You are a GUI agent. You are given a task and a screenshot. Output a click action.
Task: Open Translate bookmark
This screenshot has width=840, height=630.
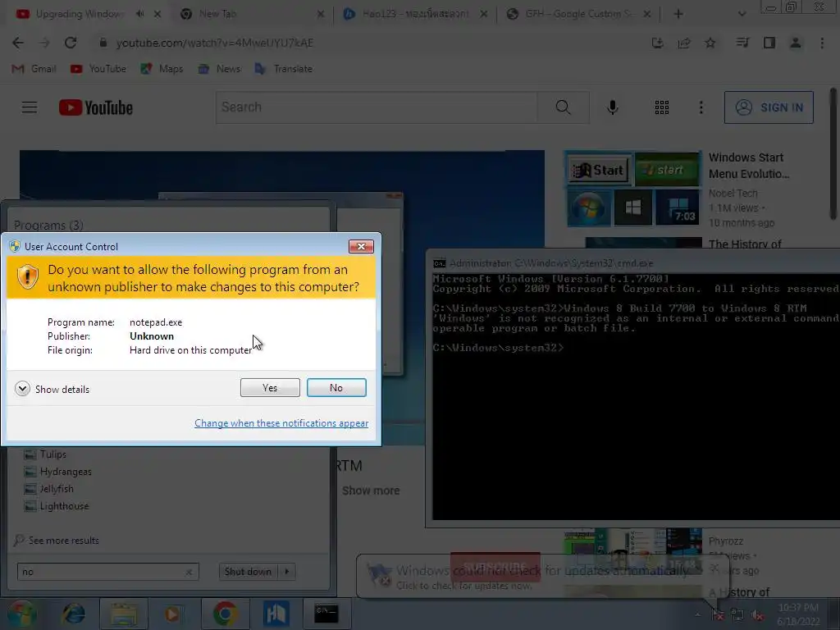284,69
